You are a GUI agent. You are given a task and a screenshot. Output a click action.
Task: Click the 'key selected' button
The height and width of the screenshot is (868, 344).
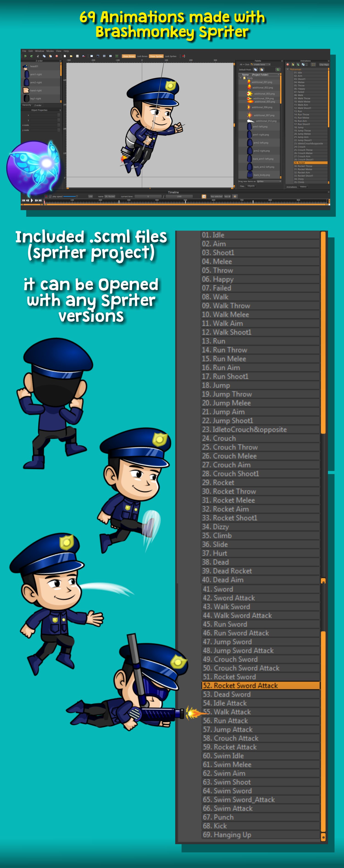[x=216, y=196]
